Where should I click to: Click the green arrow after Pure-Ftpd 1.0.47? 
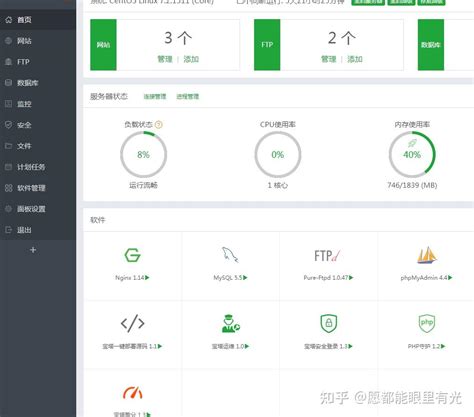point(351,277)
